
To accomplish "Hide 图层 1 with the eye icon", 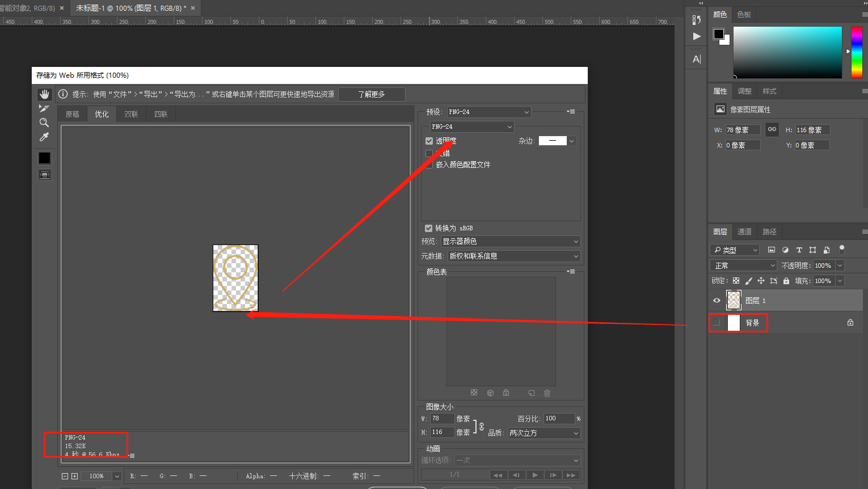I will (717, 301).
